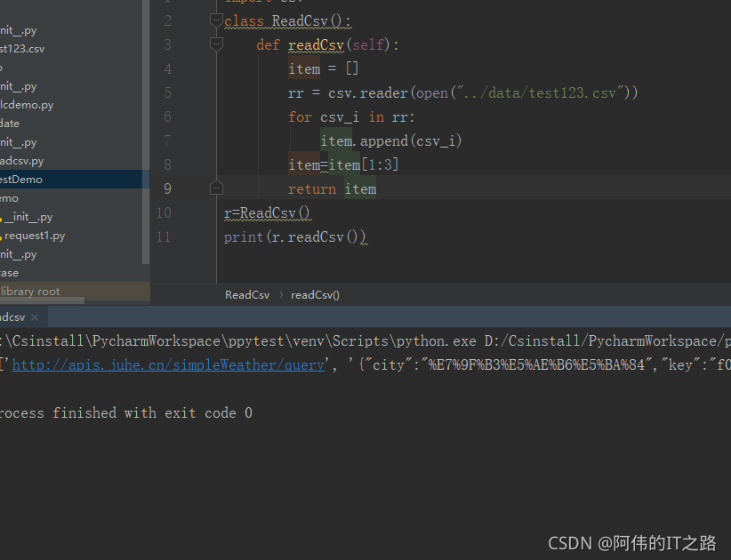
Task: Click the 'print(r.readCsv())' code line
Action: coord(294,237)
